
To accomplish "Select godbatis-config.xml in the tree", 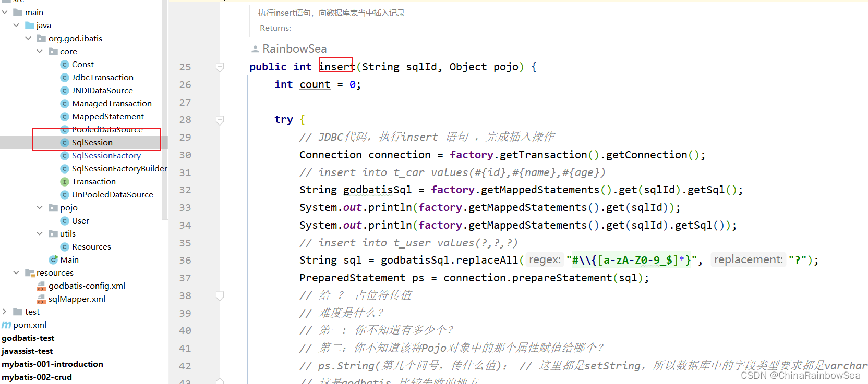I will [x=87, y=286].
